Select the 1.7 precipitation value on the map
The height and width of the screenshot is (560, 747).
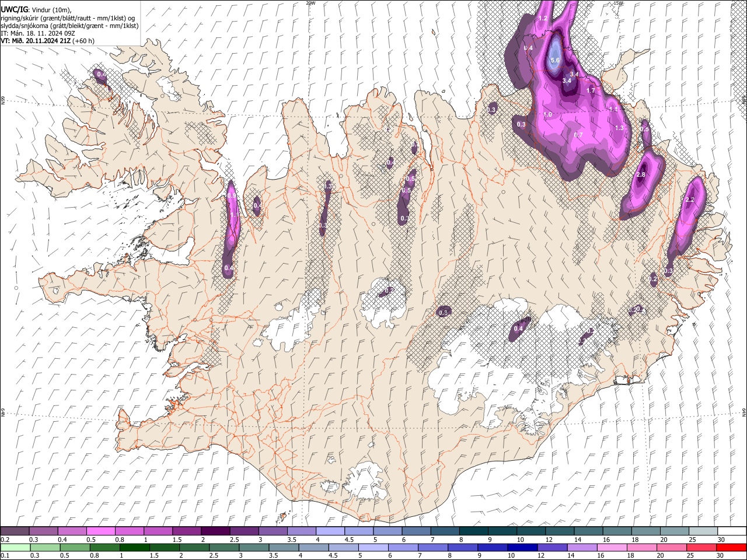click(590, 90)
